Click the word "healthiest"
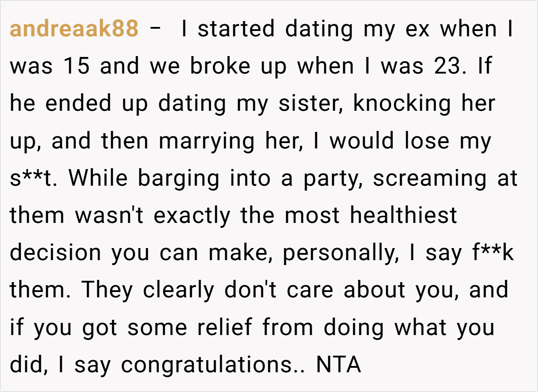The height and width of the screenshot is (392, 538). point(403,216)
